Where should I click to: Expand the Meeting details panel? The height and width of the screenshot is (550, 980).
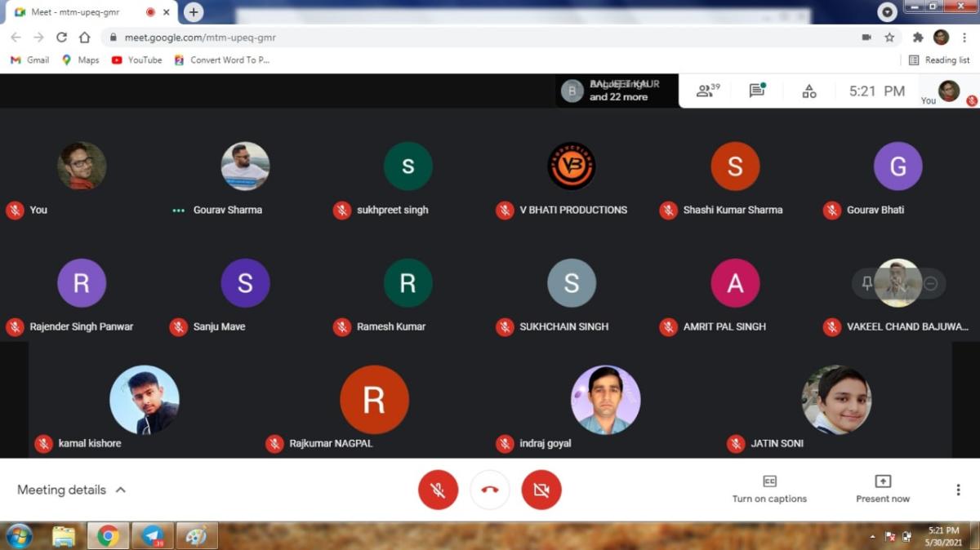click(x=72, y=490)
